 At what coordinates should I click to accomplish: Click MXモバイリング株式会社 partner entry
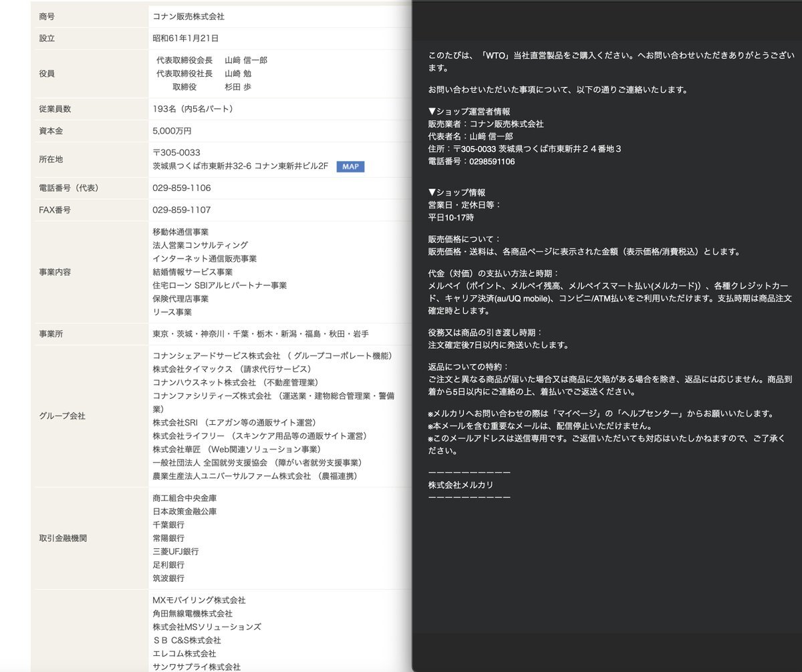(x=199, y=601)
